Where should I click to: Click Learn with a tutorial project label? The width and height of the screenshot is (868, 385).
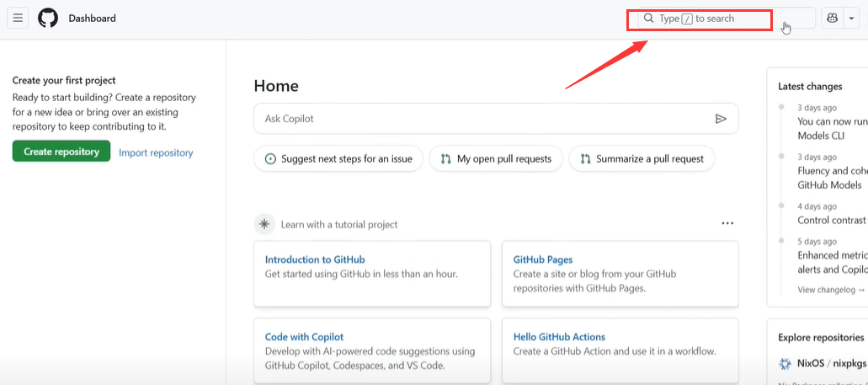tap(339, 224)
